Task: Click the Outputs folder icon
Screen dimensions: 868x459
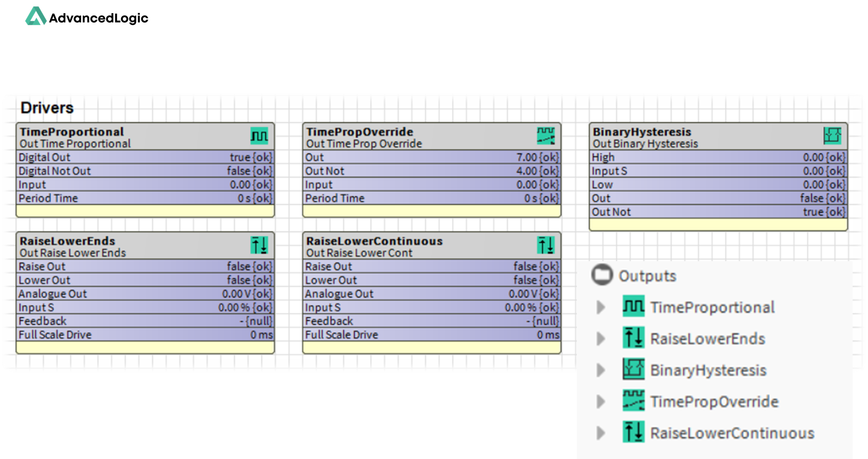Action: (x=602, y=275)
